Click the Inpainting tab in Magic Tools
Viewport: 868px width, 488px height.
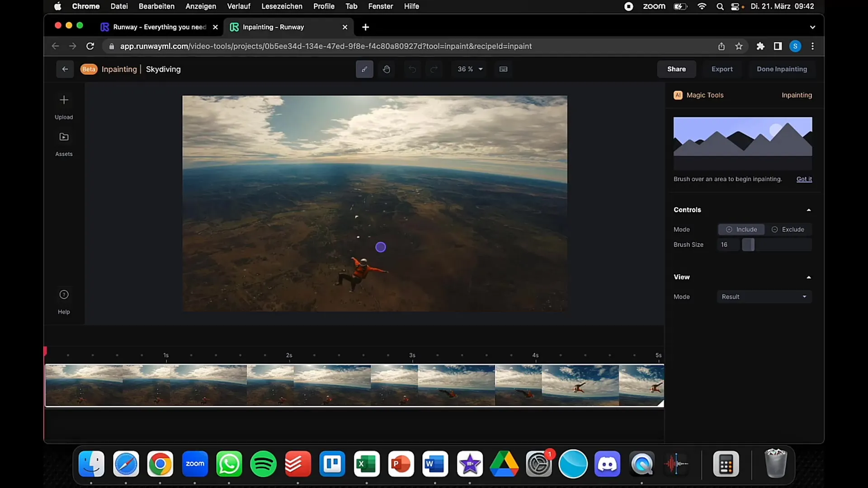(797, 95)
